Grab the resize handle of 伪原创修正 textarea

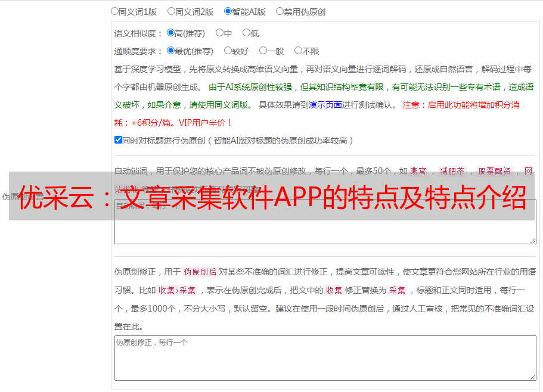coord(533,377)
